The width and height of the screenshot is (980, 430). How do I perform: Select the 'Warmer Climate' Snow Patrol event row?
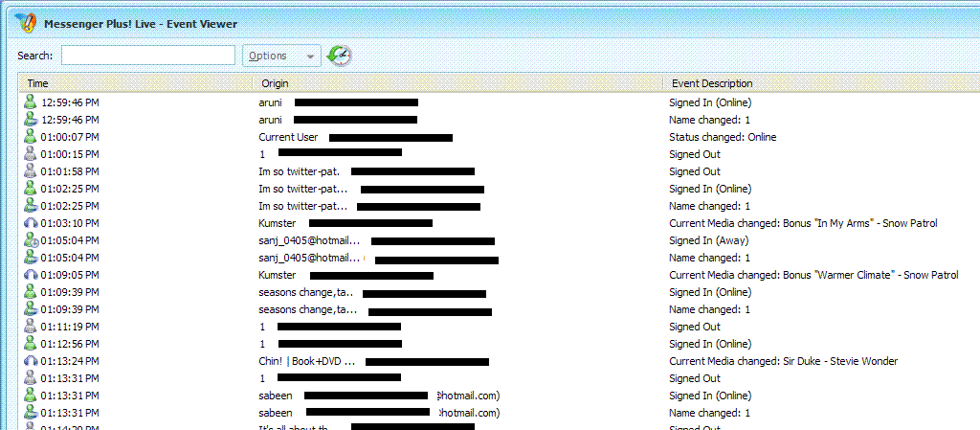813,275
